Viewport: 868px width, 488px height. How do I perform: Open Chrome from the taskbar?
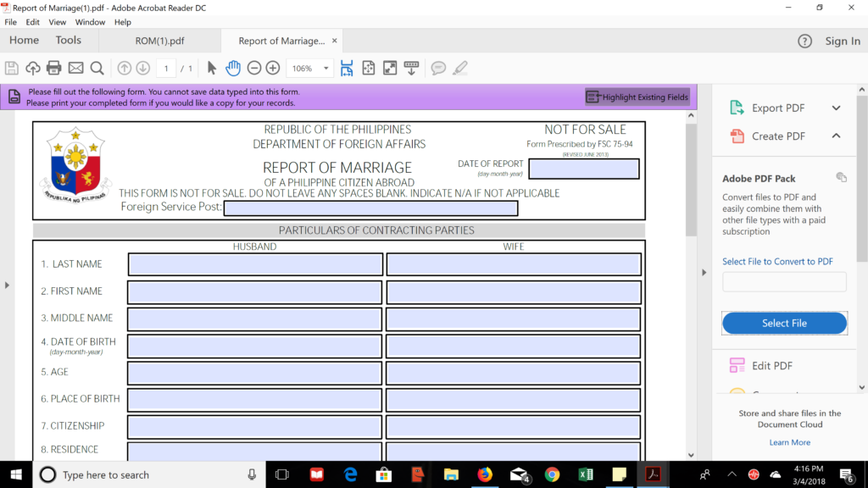pos(552,474)
